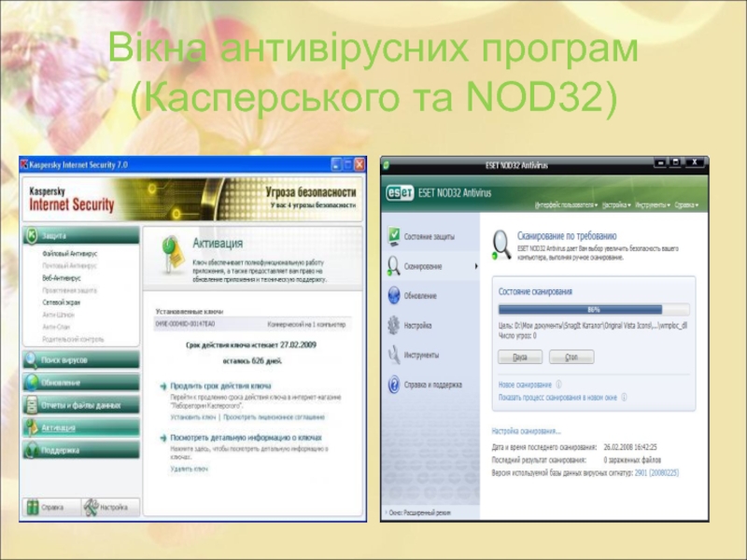Image resolution: width=747 pixels, height=560 pixels.
Task: Expand the Сканирование submenu arrow
Action: pos(475,267)
